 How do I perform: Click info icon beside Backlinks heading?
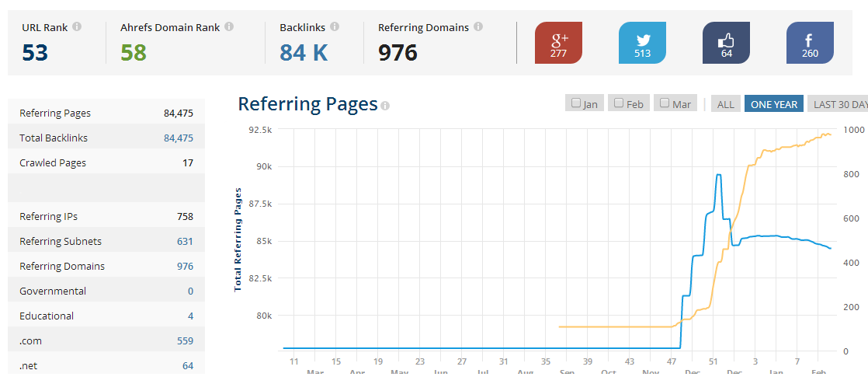335,26
